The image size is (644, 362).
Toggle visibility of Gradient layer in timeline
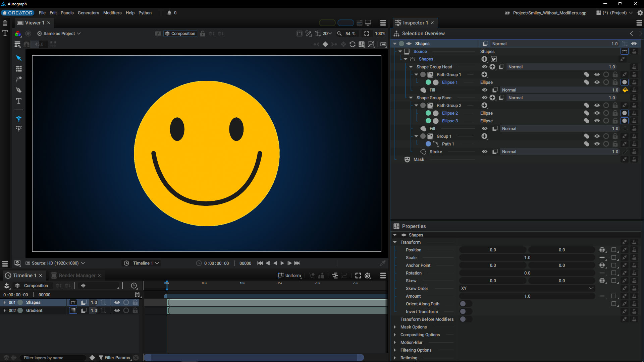point(117,310)
